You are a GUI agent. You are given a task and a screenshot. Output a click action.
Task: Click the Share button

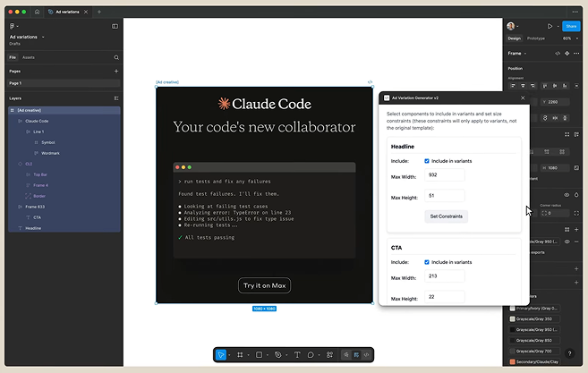point(571,26)
